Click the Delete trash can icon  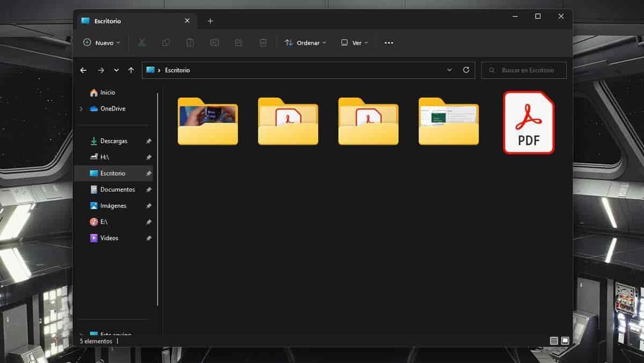click(x=263, y=43)
